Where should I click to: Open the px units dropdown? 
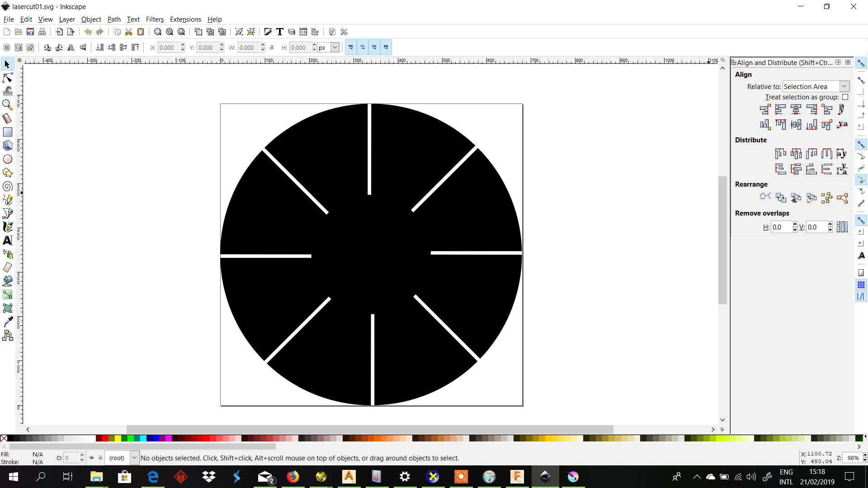click(x=335, y=47)
